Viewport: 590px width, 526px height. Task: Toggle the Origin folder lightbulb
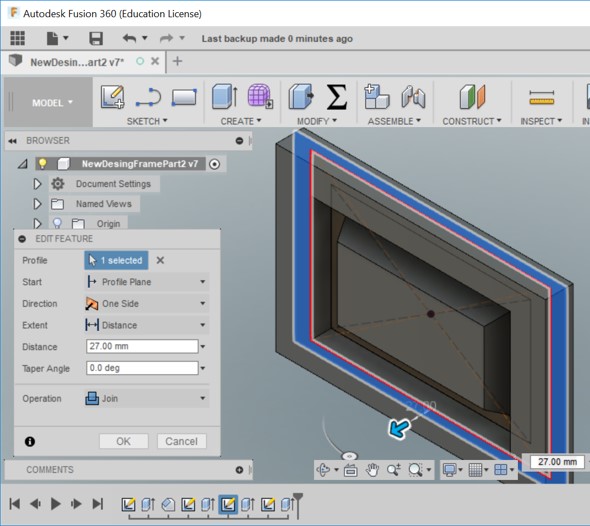tap(57, 223)
